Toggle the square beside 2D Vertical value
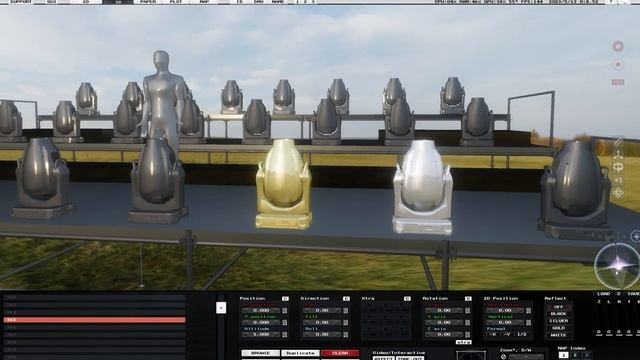The image size is (640, 360). pyautogui.click(x=529, y=322)
